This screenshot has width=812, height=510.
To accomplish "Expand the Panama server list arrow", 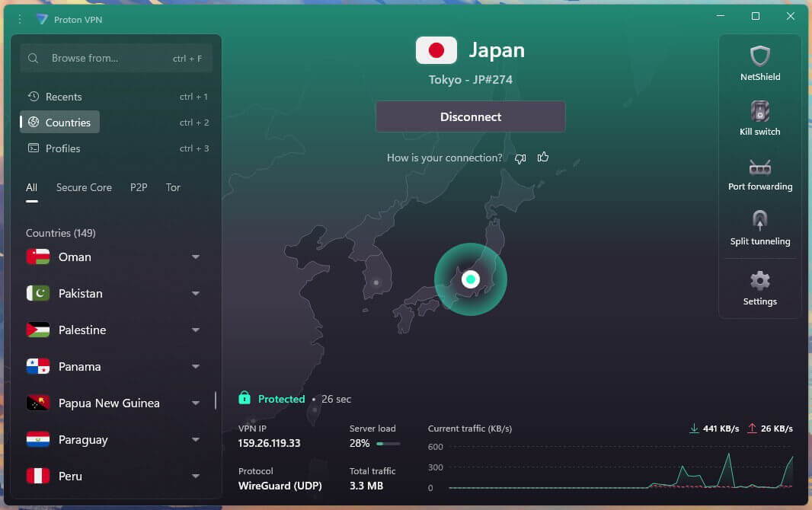I will tap(195, 366).
